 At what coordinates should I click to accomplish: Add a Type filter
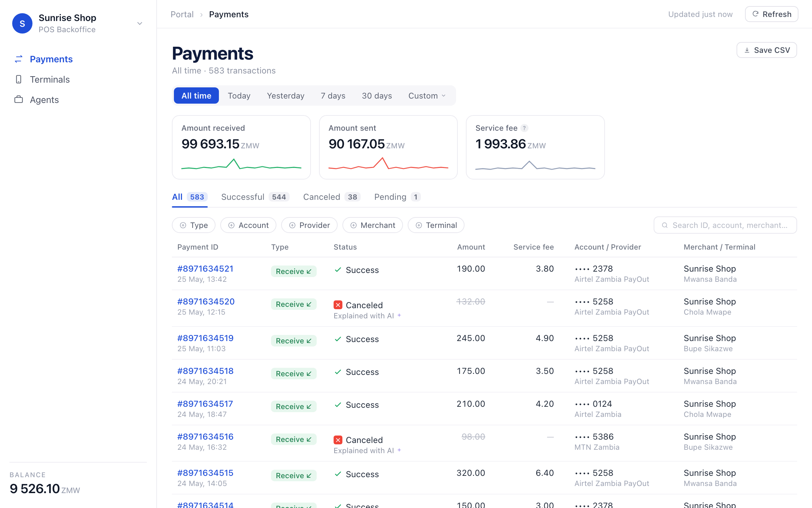[194, 225]
